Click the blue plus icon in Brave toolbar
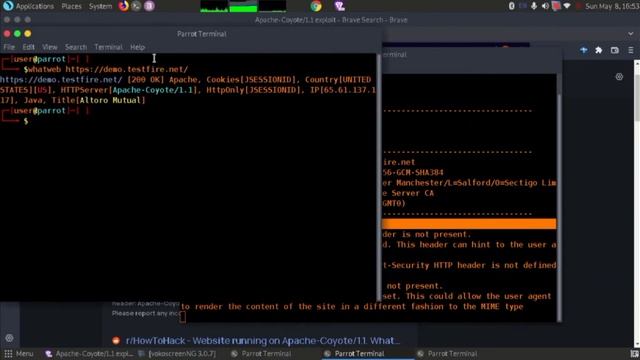Image resolution: width=640 pixels, height=360 pixels. (584, 50)
